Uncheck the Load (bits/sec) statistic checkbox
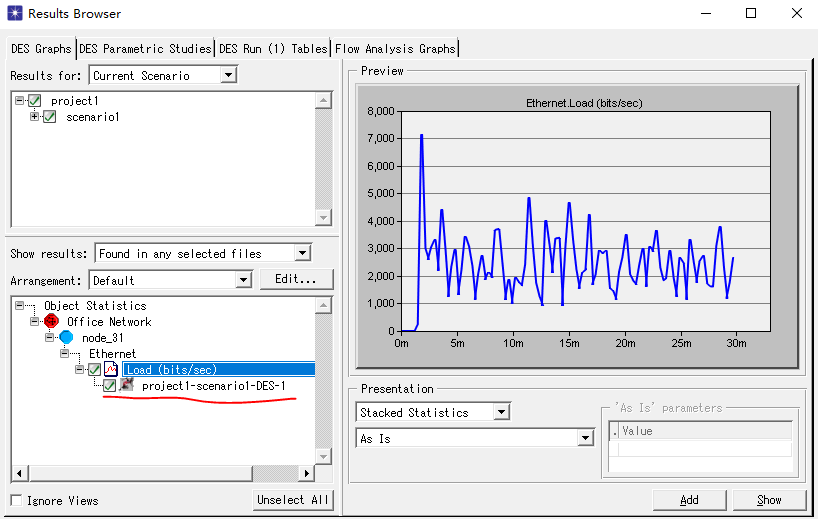Viewport: 818px width, 519px height. point(94,369)
